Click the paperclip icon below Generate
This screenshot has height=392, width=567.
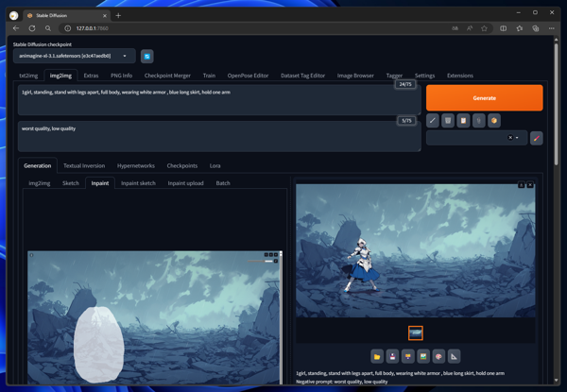[479, 121]
